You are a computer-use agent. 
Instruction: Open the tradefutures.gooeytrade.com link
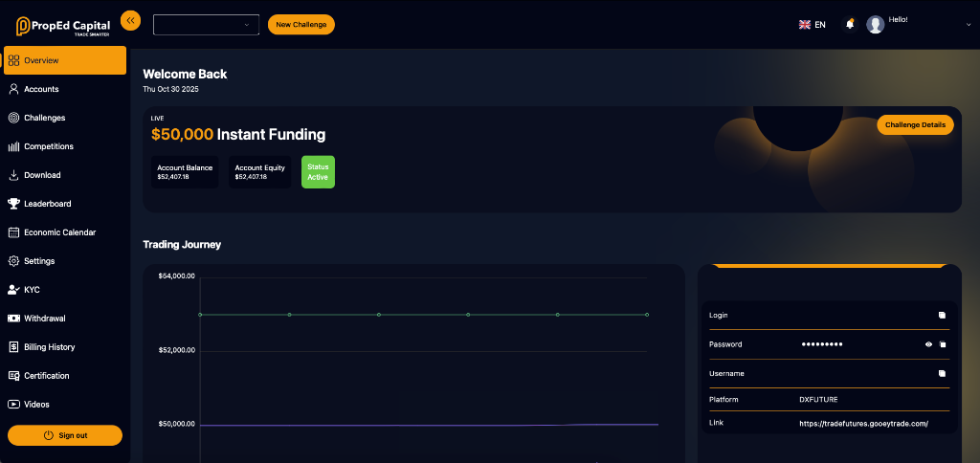864,424
